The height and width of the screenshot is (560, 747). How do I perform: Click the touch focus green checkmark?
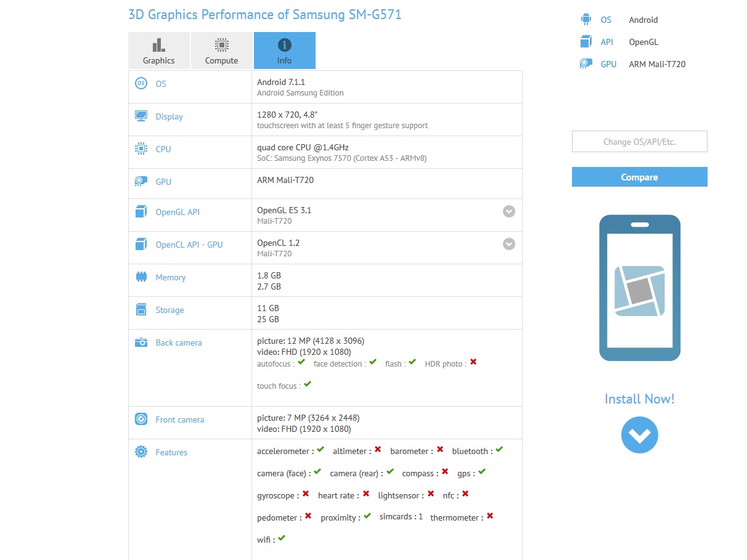(308, 384)
